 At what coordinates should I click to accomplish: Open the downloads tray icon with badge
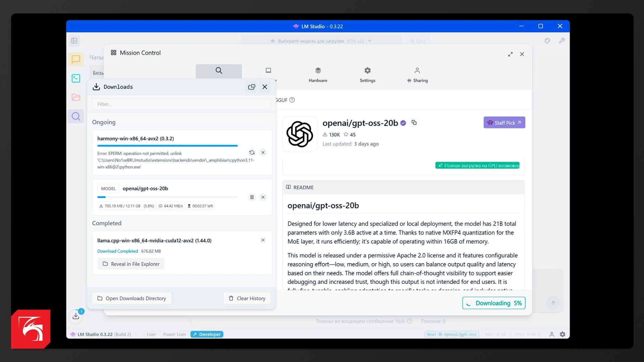pyautogui.click(x=76, y=316)
